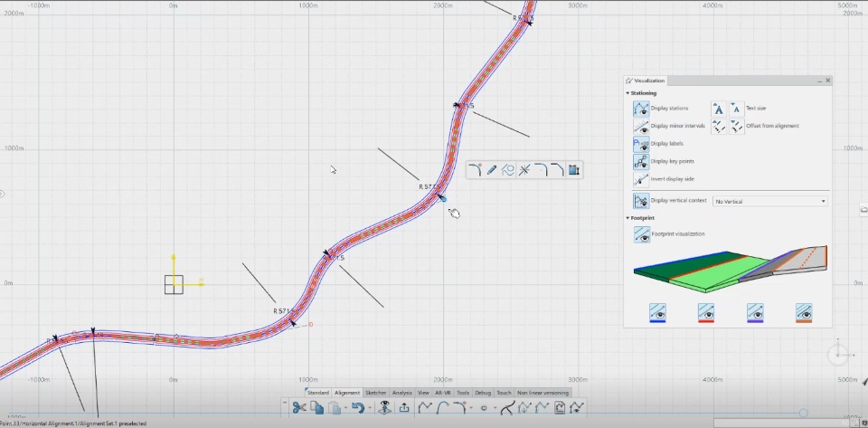Switch to the Tools tab
Image resolution: width=868 pixels, height=428 pixels.
point(463,393)
